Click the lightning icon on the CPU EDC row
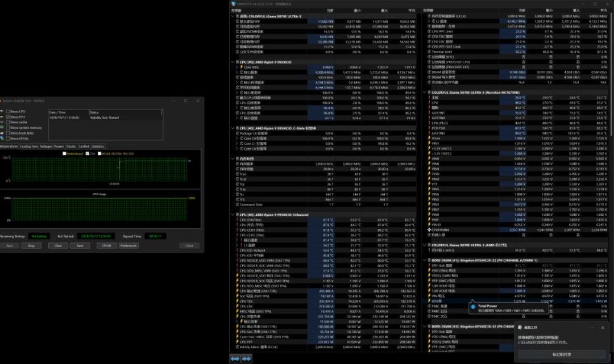614x364 pixels. 237,306
